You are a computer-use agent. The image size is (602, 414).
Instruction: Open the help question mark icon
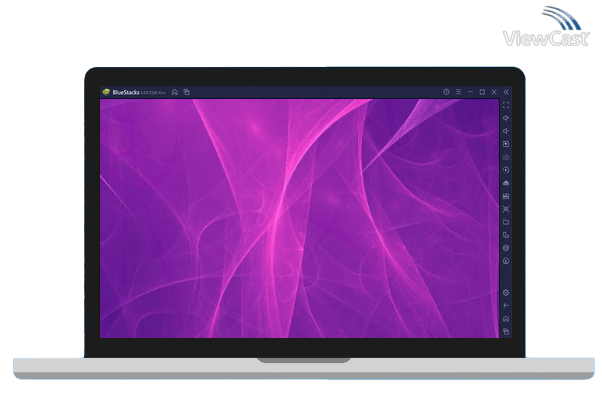point(446,92)
